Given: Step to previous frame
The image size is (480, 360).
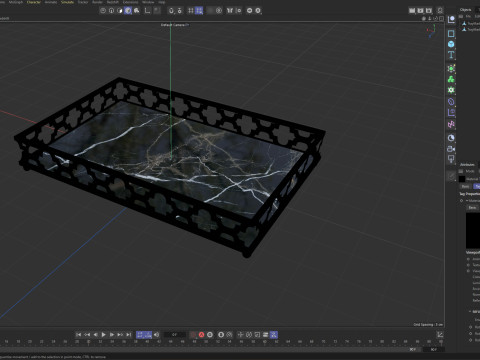Looking at the screenshot, I should click(x=95, y=334).
